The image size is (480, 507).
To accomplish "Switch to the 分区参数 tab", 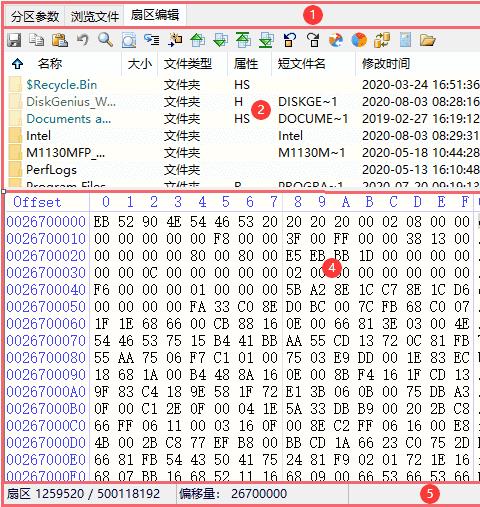I will pyautogui.click(x=35, y=16).
